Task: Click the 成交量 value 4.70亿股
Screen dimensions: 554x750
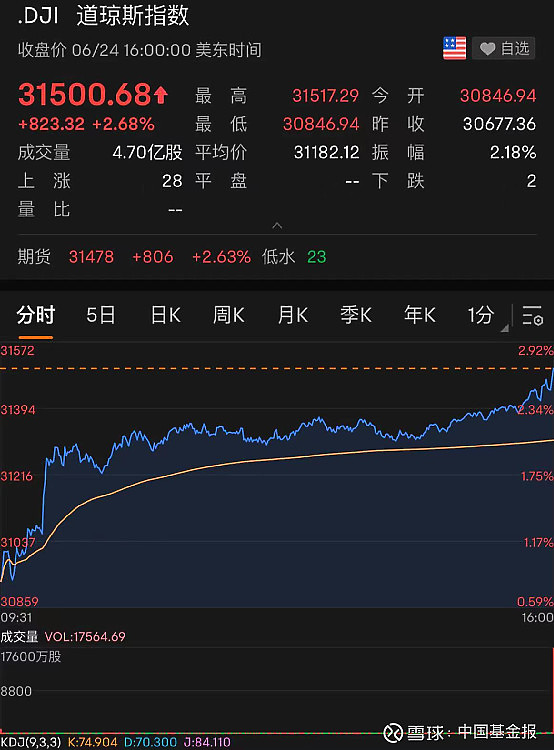Action: point(147,153)
